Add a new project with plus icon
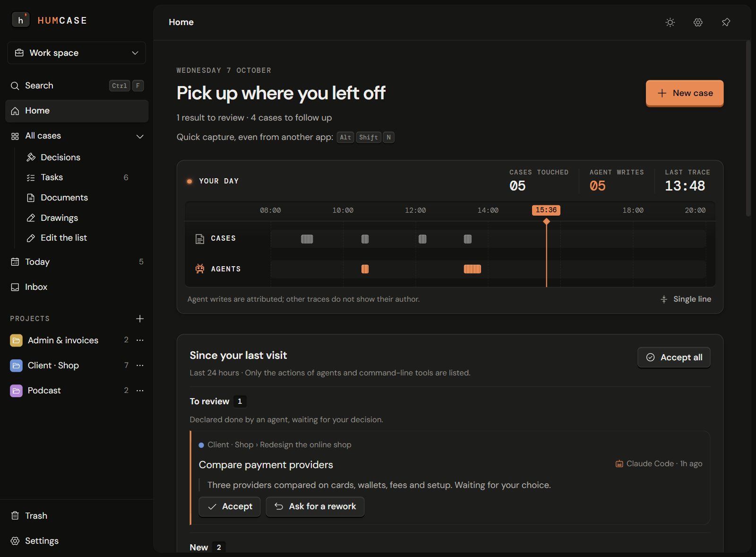Viewport: 756px width, 557px height. coord(140,319)
